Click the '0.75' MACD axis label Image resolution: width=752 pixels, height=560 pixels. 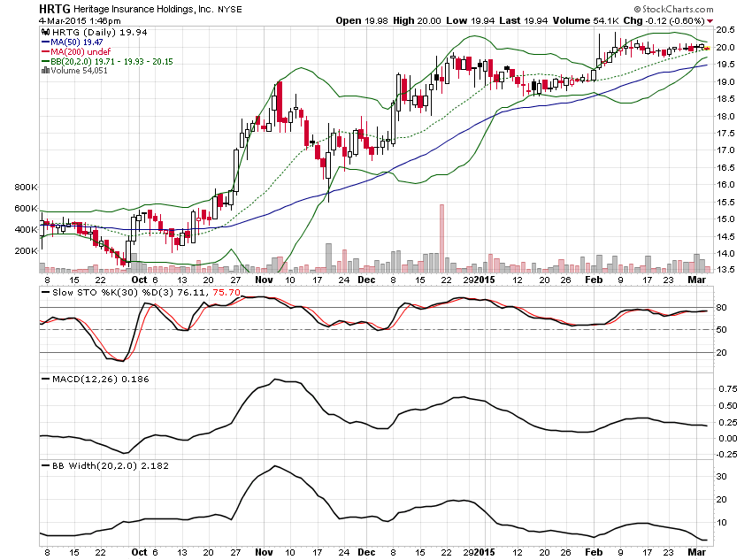coord(728,389)
